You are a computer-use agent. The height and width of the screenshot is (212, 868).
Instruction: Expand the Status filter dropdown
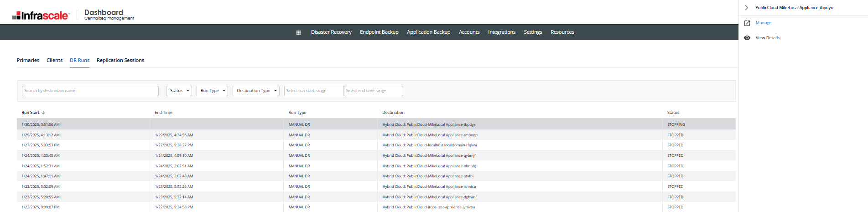click(x=179, y=91)
